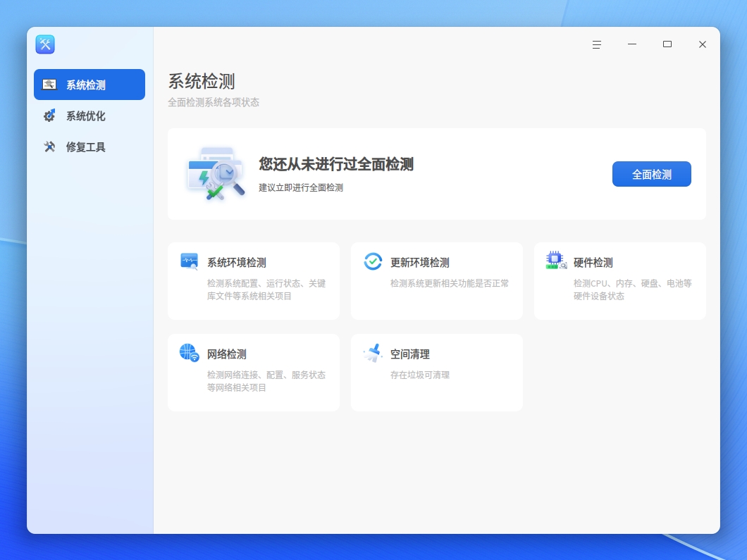Click the 空间清理 broom icon
The image size is (747, 560).
point(373,353)
